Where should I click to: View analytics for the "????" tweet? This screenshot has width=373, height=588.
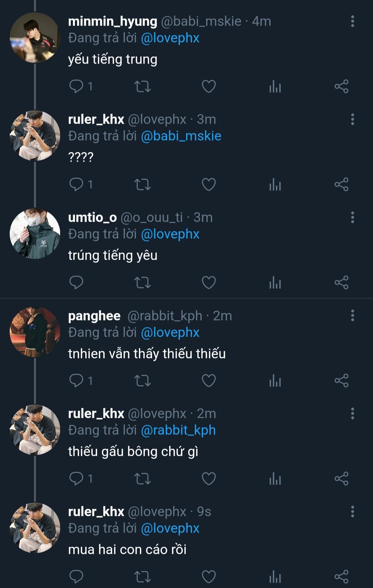(275, 184)
